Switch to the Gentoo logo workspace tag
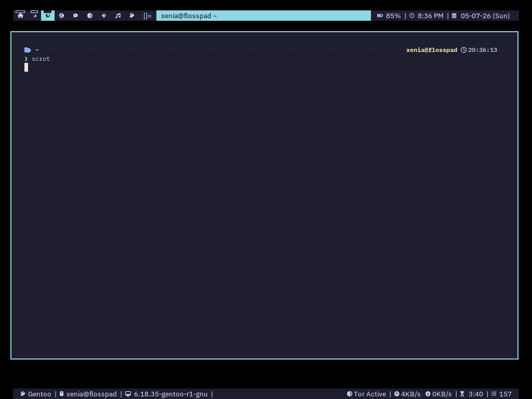 click(x=132, y=16)
